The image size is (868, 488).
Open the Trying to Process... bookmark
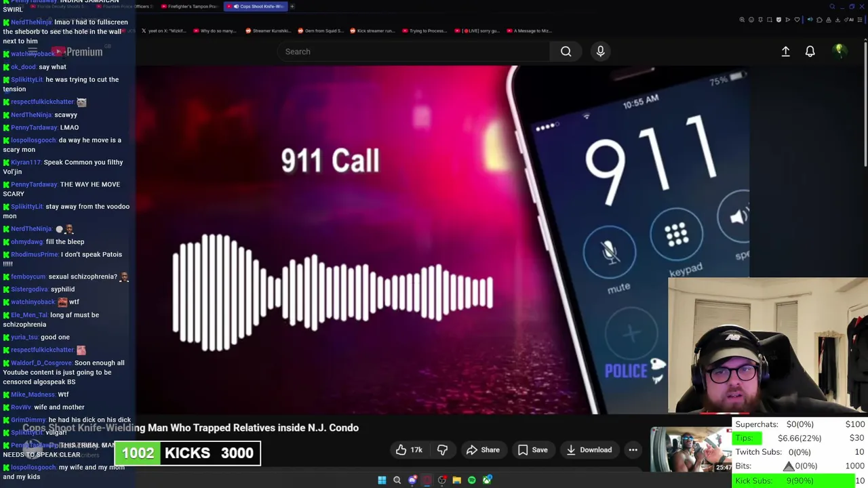pos(425,30)
